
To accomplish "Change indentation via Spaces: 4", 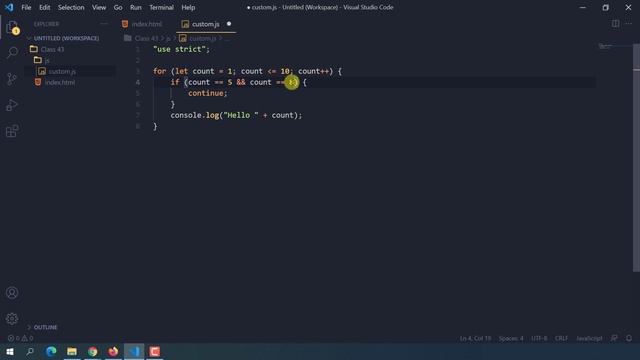I will click(511, 338).
